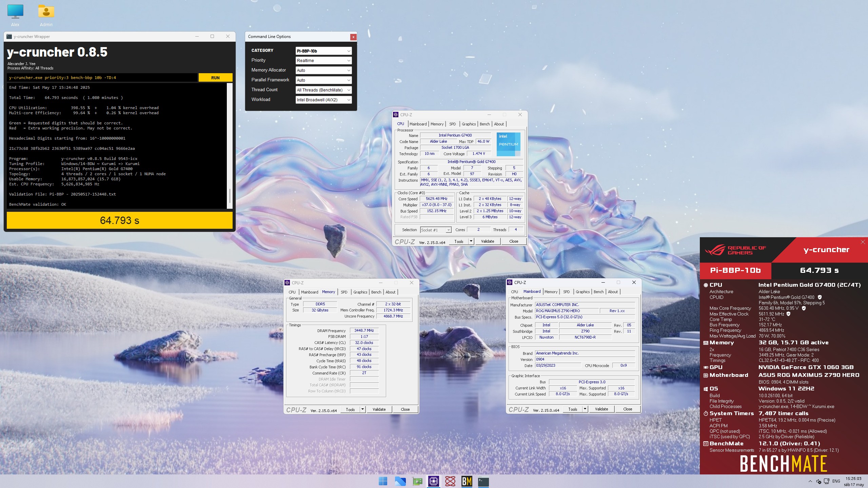The width and height of the screenshot is (868, 488).
Task: Click the CPU-Z icon in Memory window title
Action: tap(287, 283)
